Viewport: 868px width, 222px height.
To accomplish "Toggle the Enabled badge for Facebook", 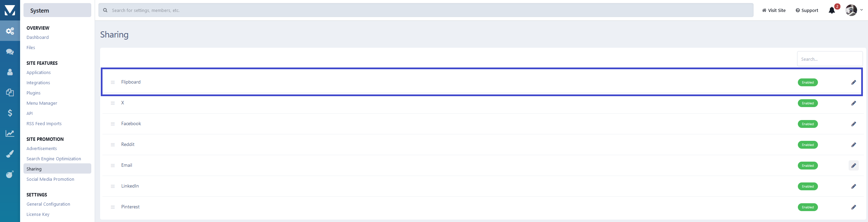I will coord(807,124).
